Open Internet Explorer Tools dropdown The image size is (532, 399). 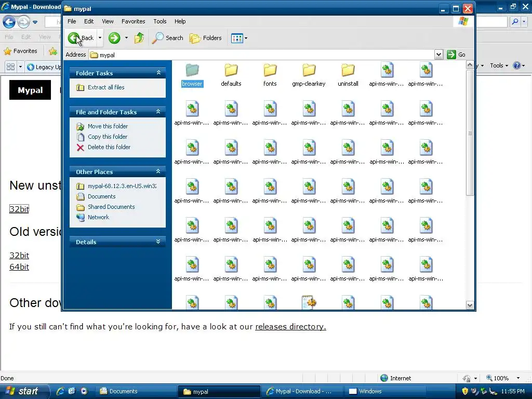click(499, 65)
